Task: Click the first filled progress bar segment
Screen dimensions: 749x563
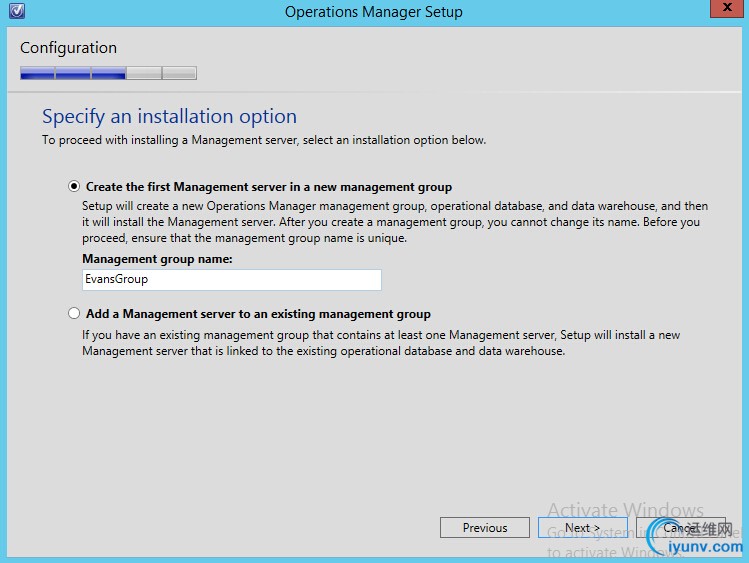Action: [38, 73]
